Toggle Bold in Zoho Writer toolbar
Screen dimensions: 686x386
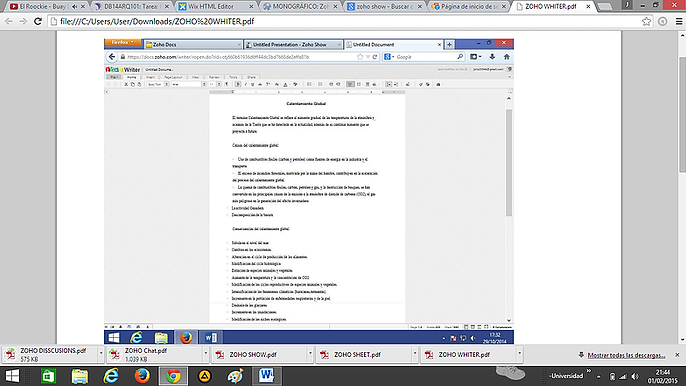point(238,84)
